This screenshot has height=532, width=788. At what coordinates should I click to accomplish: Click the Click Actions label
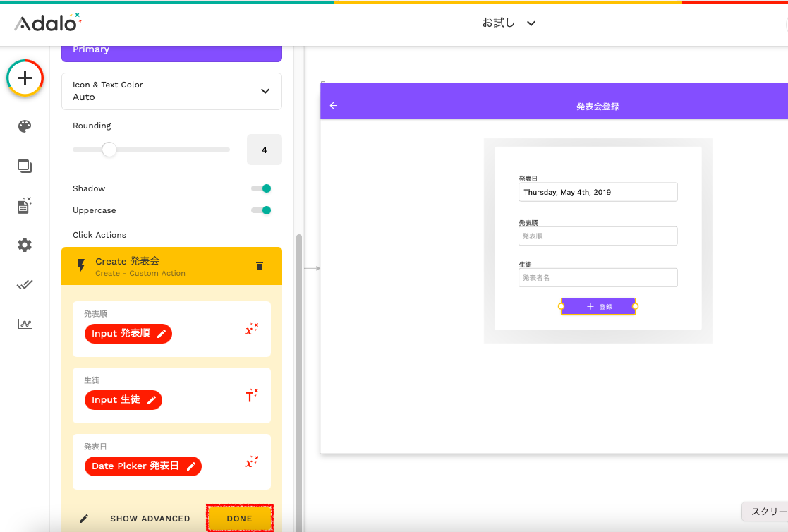click(99, 235)
